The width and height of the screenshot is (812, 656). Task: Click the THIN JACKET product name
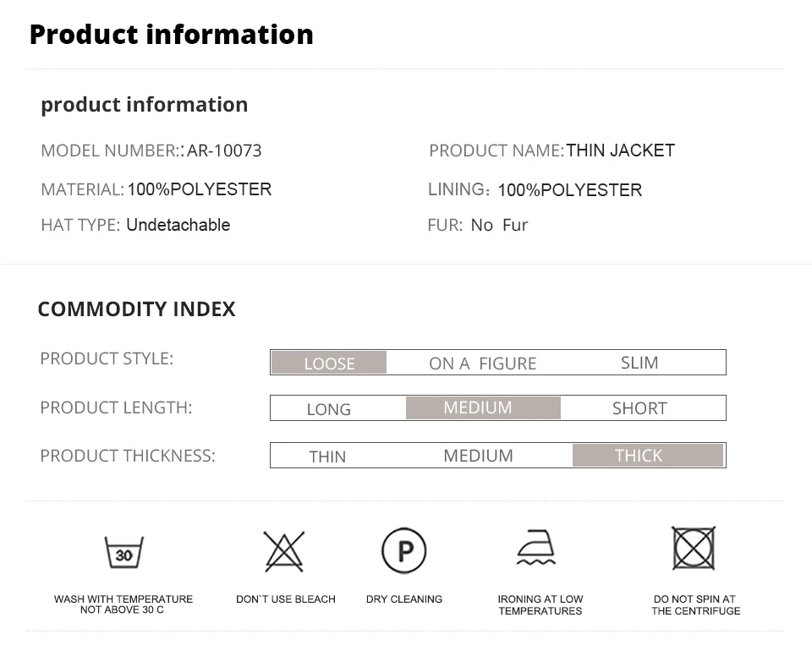point(620,150)
